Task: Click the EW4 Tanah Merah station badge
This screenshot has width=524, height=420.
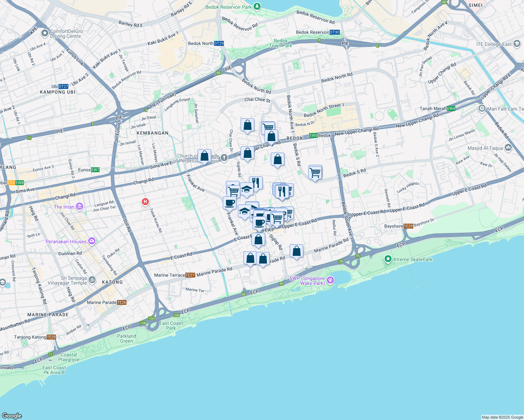Action: (451, 108)
